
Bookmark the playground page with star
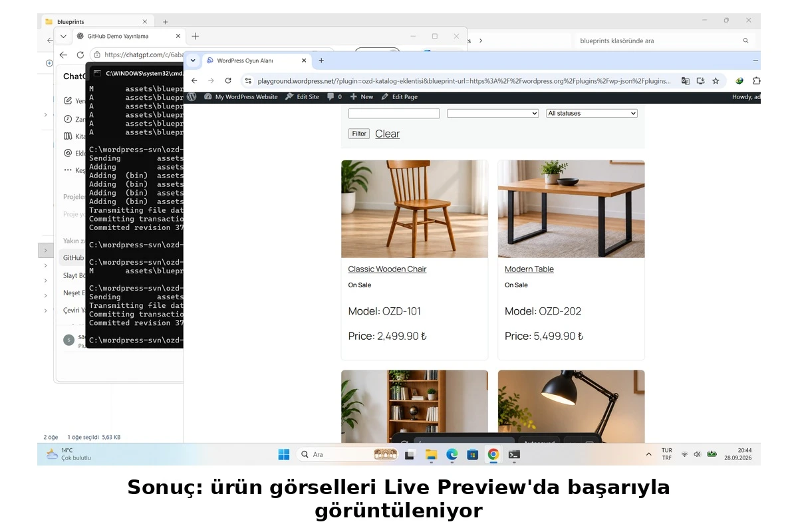(716, 80)
